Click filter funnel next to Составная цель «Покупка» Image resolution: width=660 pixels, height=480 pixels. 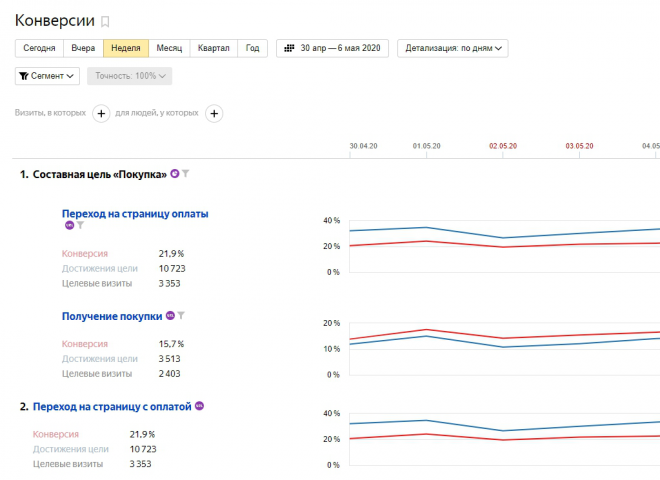[x=186, y=174]
